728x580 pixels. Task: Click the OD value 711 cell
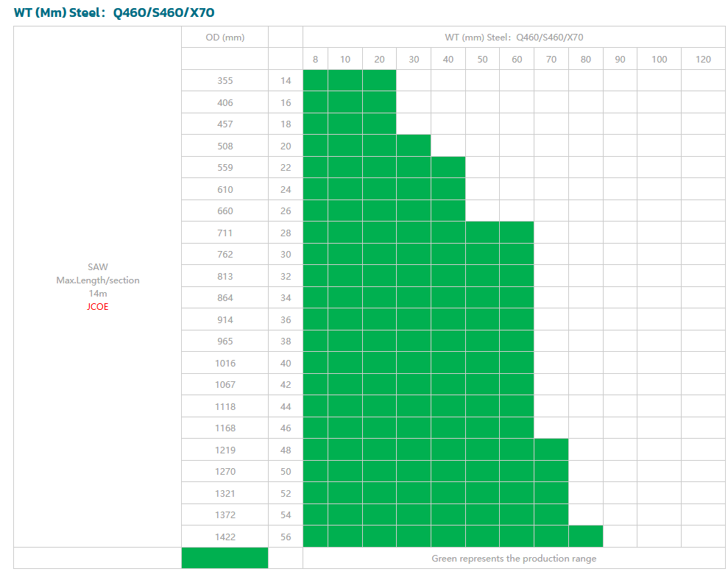225,233
